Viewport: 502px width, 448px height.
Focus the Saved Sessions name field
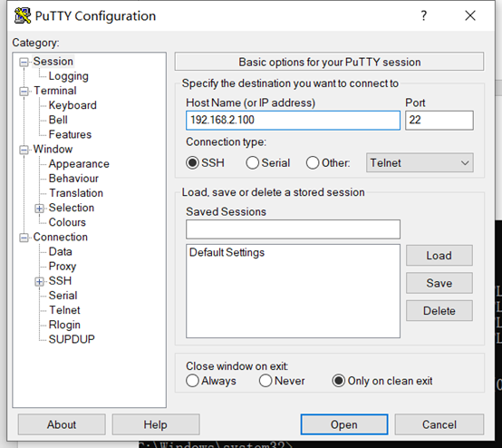tap(293, 229)
